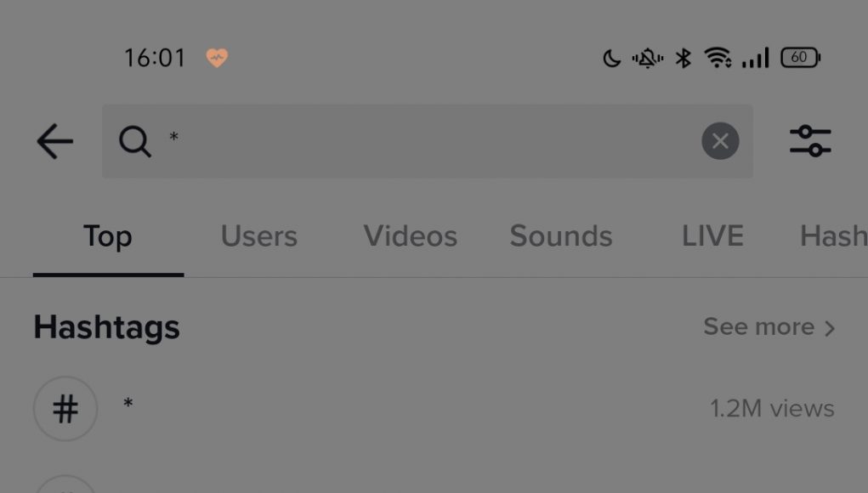This screenshot has height=493, width=868.
Task: Click the magnifying glass search icon
Action: [x=135, y=142]
